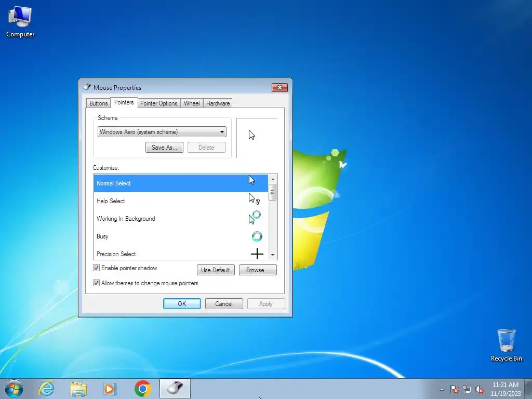The height and width of the screenshot is (399, 532).
Task: Select Working In Background row text
Action: 126,219
